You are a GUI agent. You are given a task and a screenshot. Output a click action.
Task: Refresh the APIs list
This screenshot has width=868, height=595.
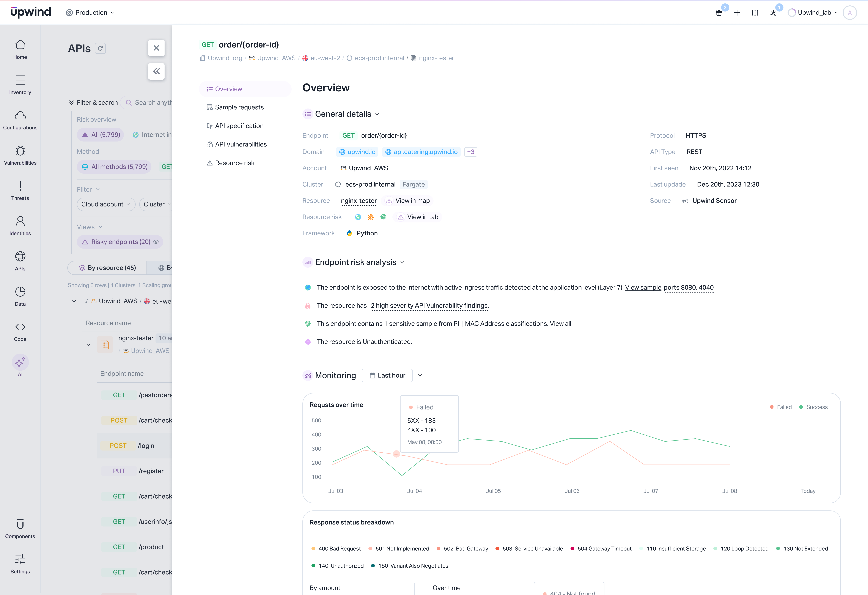[100, 48]
